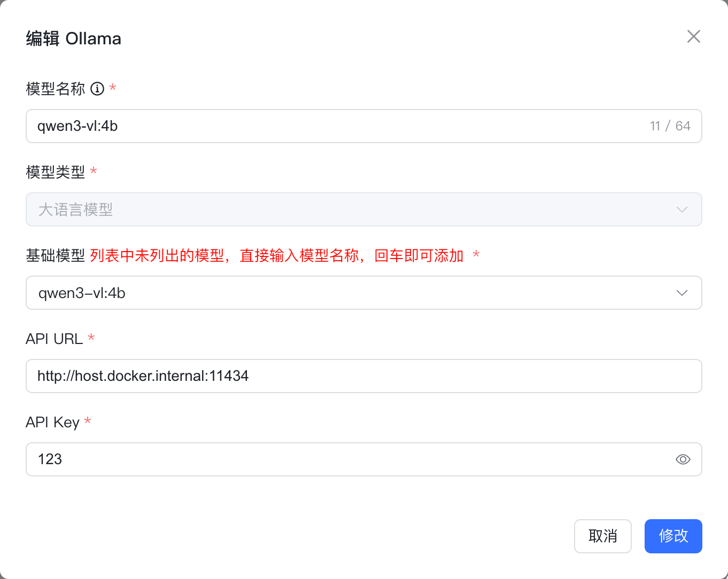Open the qwen3-vl:4b base model combo box
The image size is (728, 579).
pos(347,293)
